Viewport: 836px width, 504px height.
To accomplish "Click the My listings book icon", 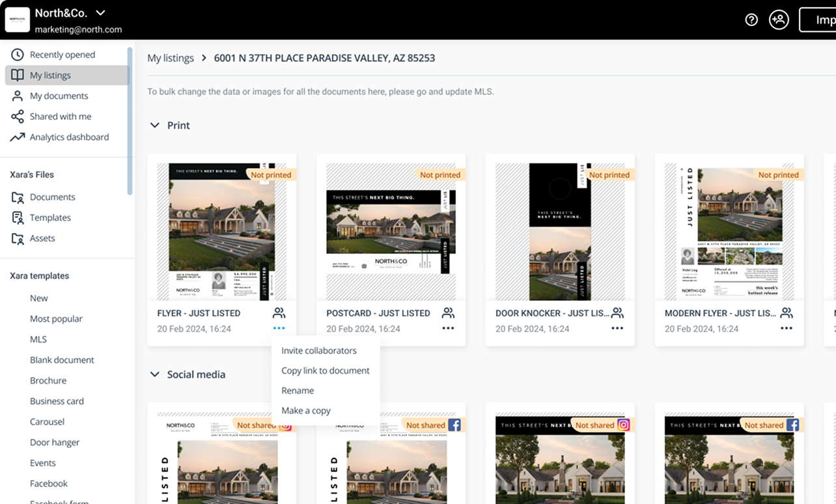I will [x=18, y=75].
